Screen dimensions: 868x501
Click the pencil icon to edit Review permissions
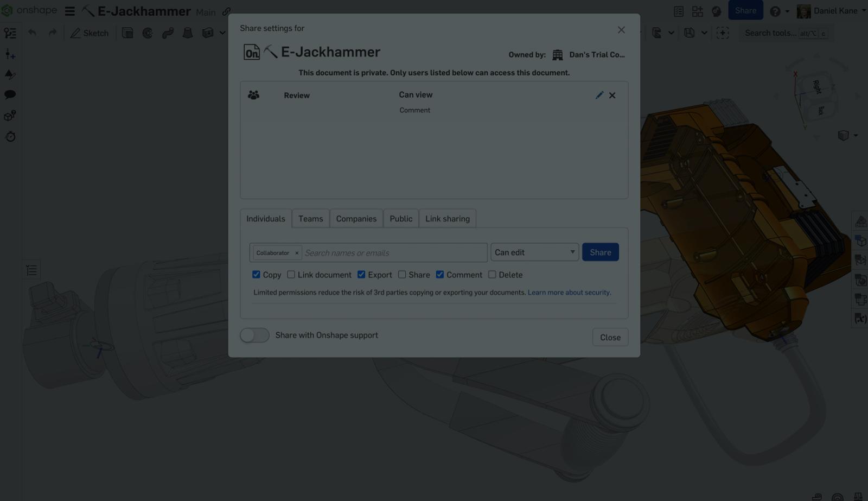599,95
